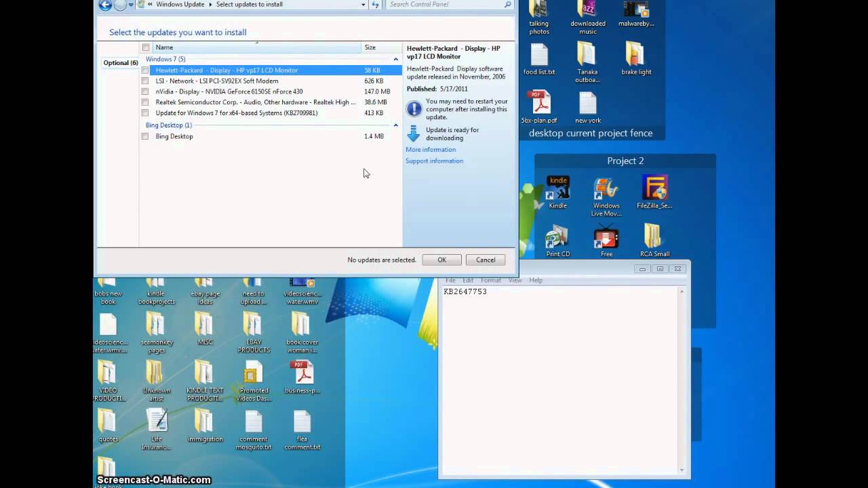Viewport: 868px width, 488px height.
Task: Select the 'nVidia - Display - NVIDIA GeForce 6150SE' row text
Action: click(229, 91)
